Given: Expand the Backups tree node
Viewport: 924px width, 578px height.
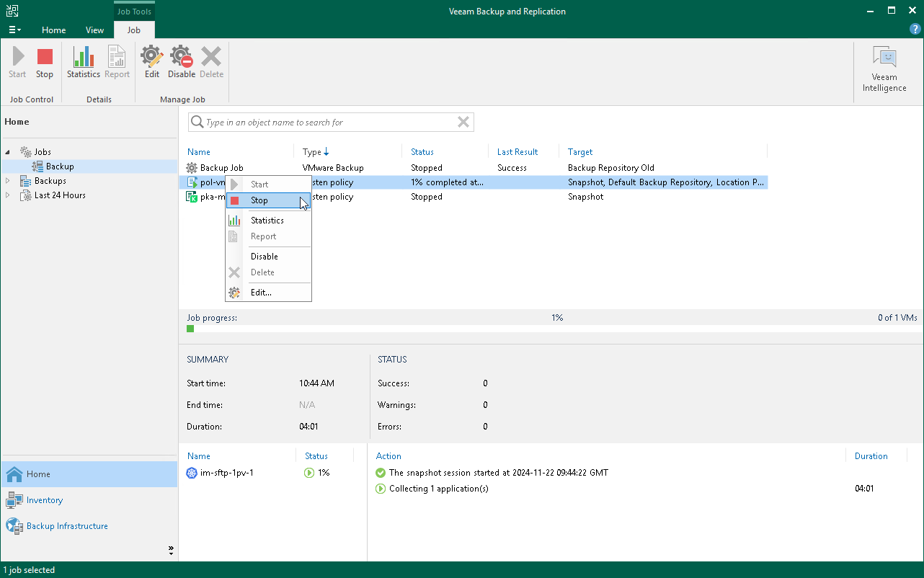Looking at the screenshot, I should [x=9, y=181].
